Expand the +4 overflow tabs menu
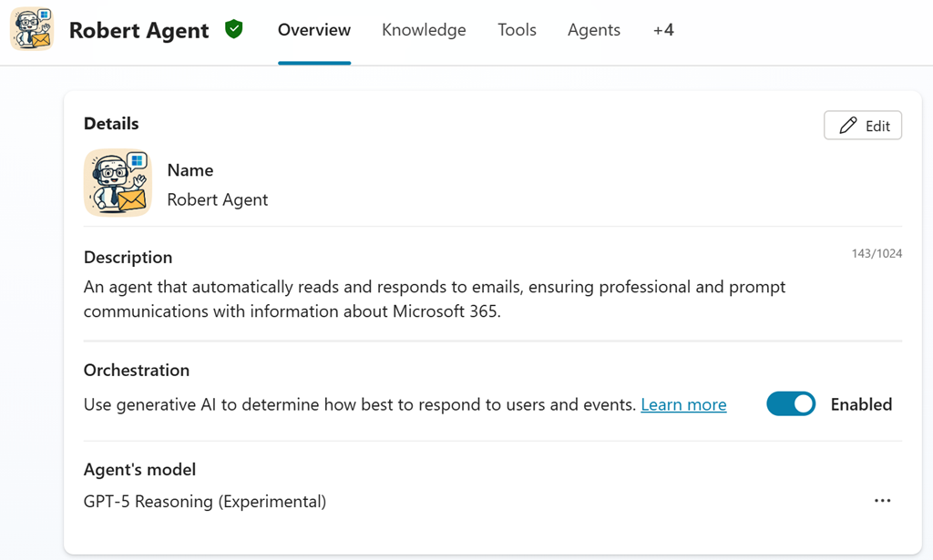 click(663, 30)
